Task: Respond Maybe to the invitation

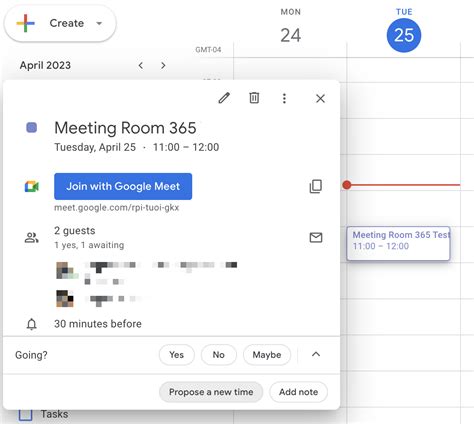Action: [267, 355]
